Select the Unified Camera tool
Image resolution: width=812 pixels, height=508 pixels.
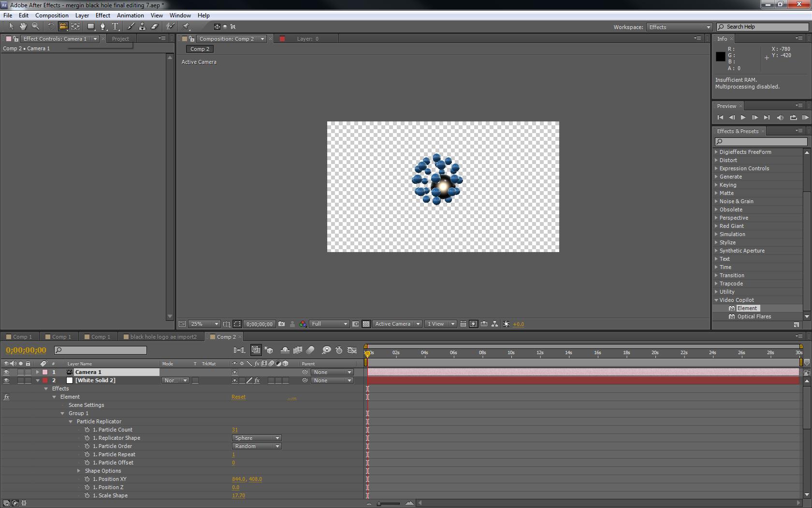click(x=63, y=27)
